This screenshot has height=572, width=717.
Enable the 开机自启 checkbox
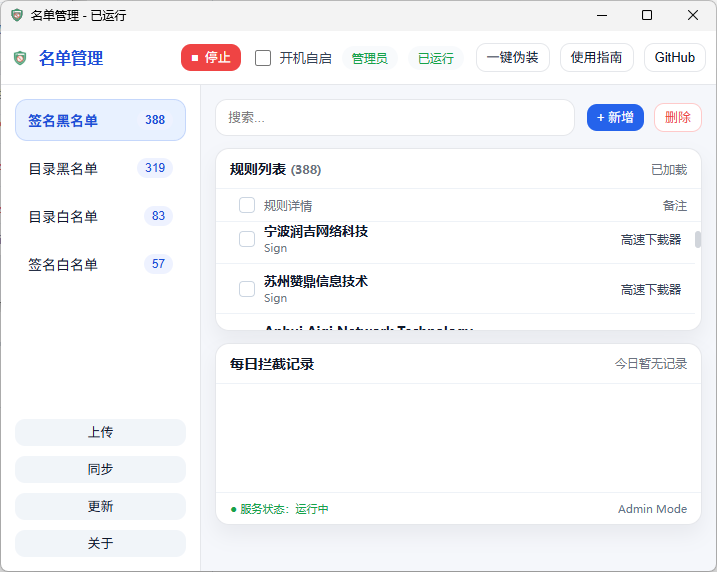tap(263, 58)
